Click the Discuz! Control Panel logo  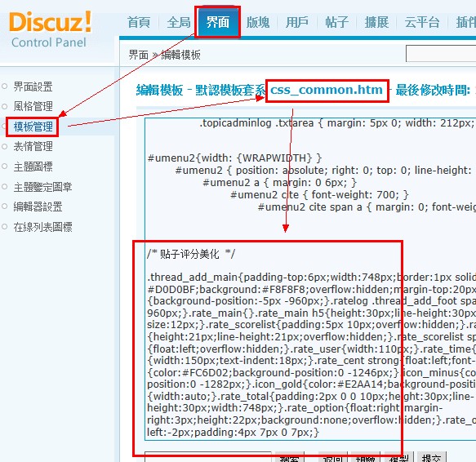(x=50, y=29)
